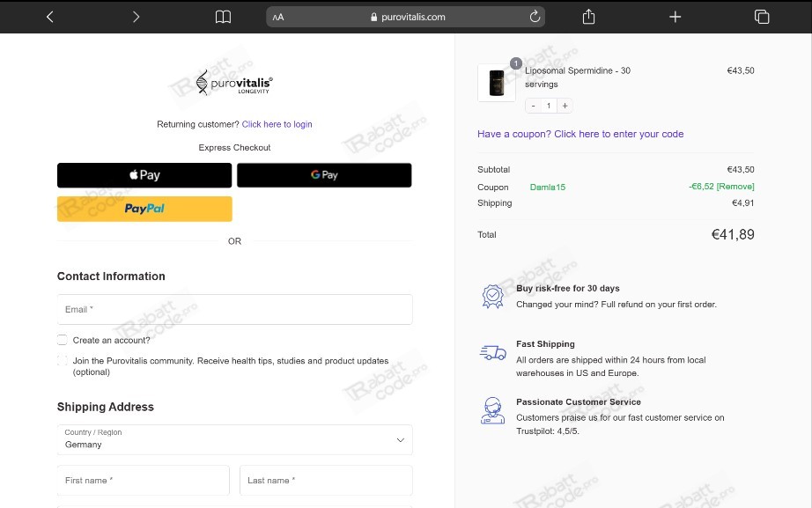Open the share sheet icon
Screen dimensions: 812x508
[589, 17]
